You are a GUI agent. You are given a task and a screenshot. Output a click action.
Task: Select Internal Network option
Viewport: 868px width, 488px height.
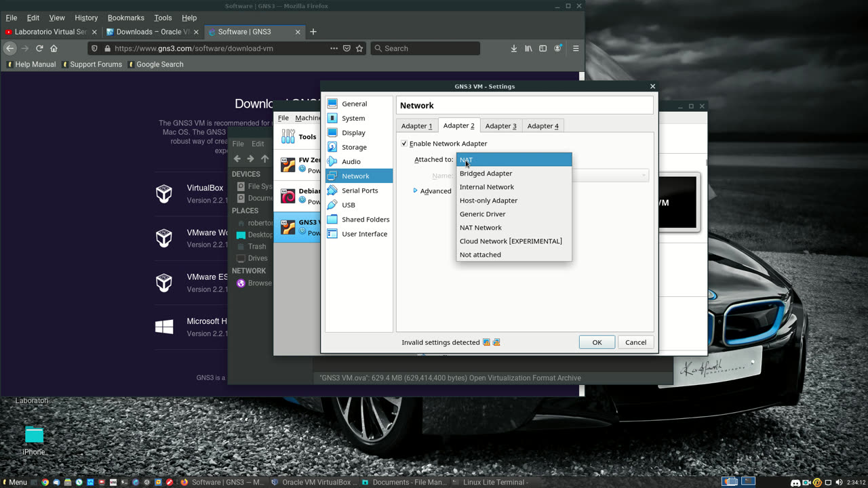pyautogui.click(x=514, y=187)
